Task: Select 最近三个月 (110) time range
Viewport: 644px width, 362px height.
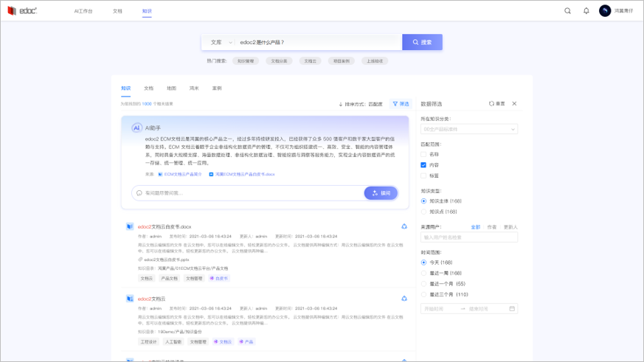Action: point(423,294)
